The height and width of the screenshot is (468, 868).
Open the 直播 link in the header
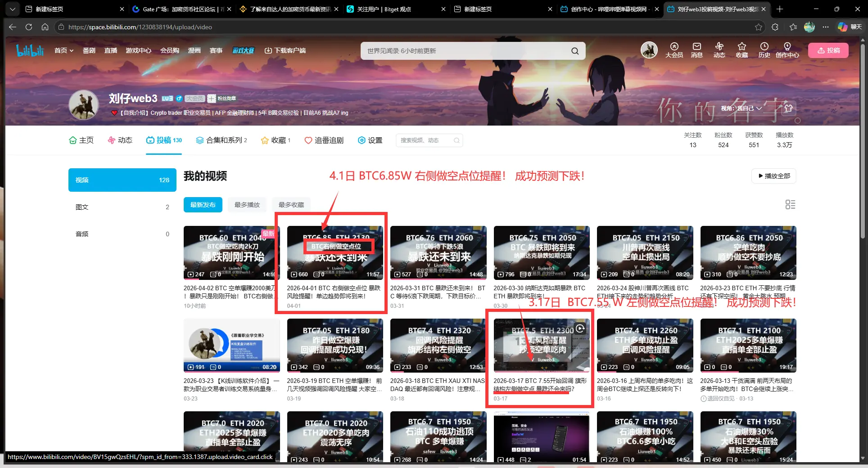[x=111, y=50]
